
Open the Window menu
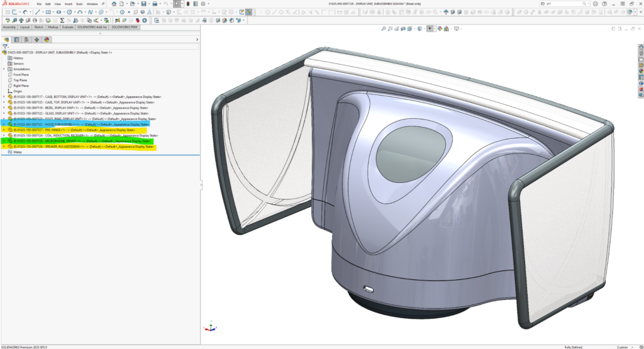(92, 4)
